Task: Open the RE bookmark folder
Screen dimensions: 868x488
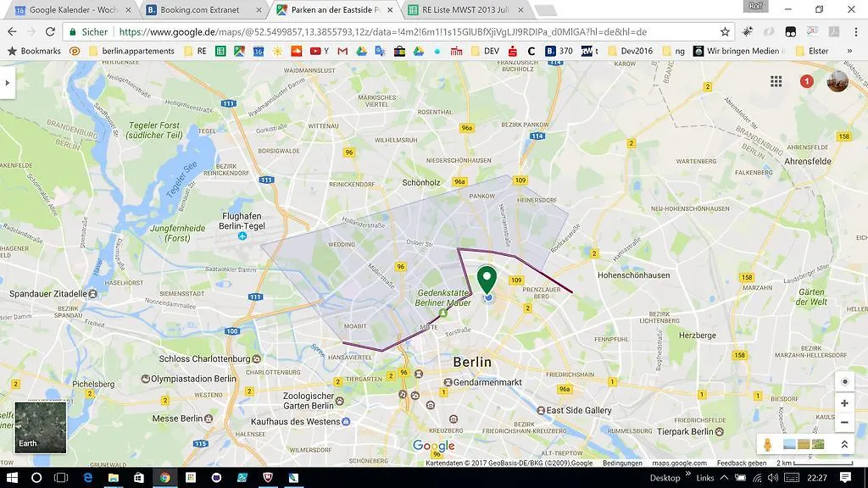Action: pos(196,51)
